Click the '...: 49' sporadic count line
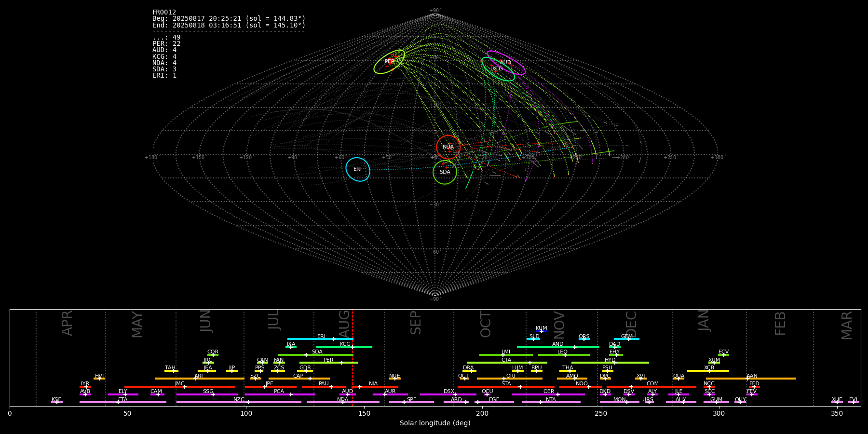The height and width of the screenshot is (434, 868). click(166, 38)
